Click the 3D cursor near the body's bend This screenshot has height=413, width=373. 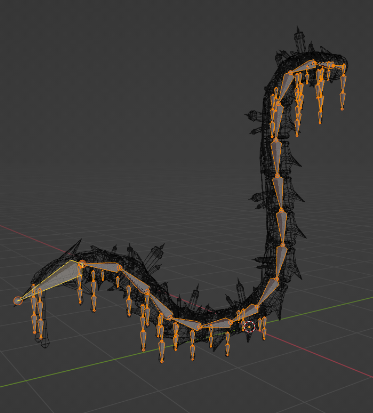click(x=249, y=327)
